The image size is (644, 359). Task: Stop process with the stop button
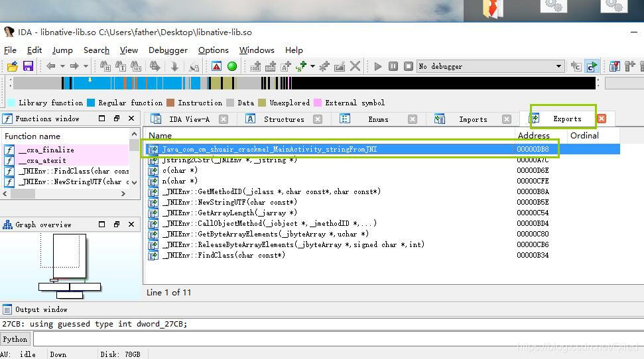click(x=409, y=66)
